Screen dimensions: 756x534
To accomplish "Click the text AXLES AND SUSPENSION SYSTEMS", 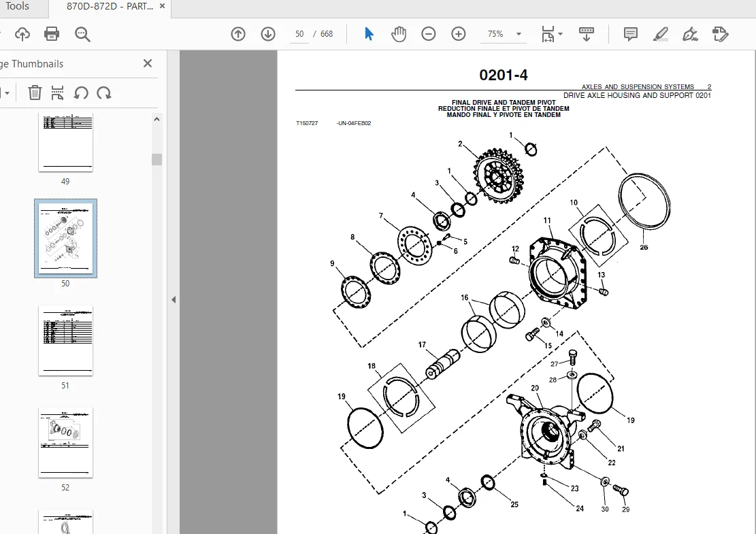I will [638, 87].
